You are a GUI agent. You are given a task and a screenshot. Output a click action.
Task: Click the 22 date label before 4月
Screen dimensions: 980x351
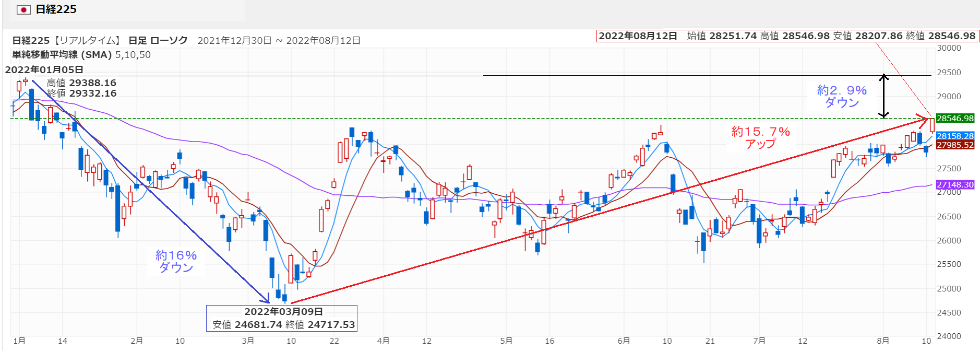(334, 341)
